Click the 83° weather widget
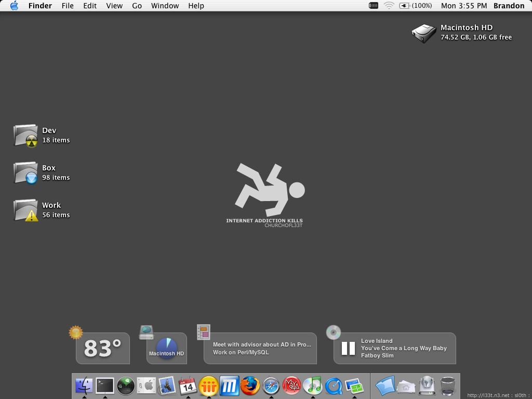This screenshot has height=399, width=532. (x=102, y=348)
